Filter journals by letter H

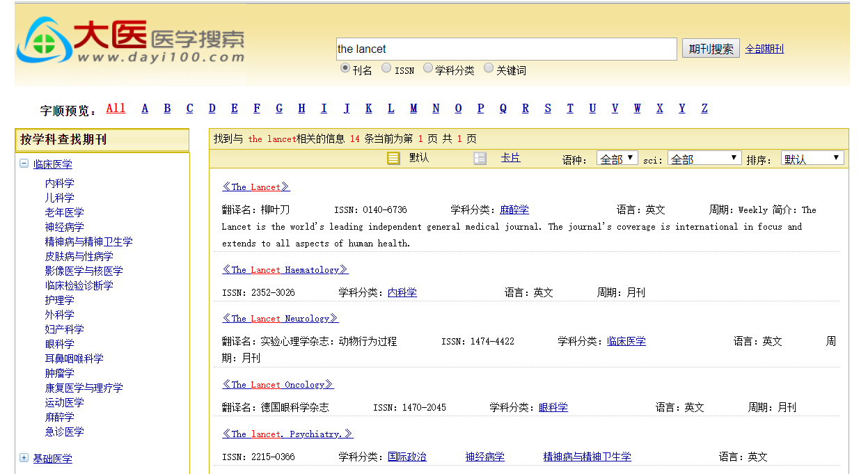pyautogui.click(x=301, y=108)
